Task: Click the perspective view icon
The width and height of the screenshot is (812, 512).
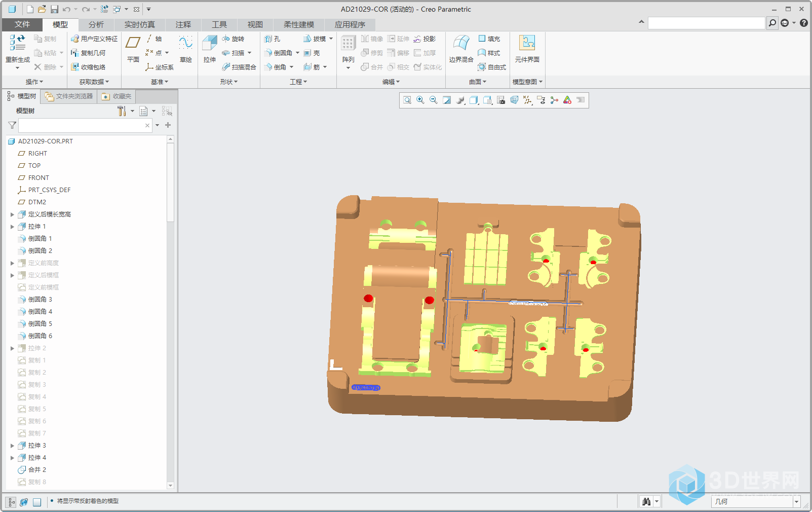Action: click(x=514, y=100)
